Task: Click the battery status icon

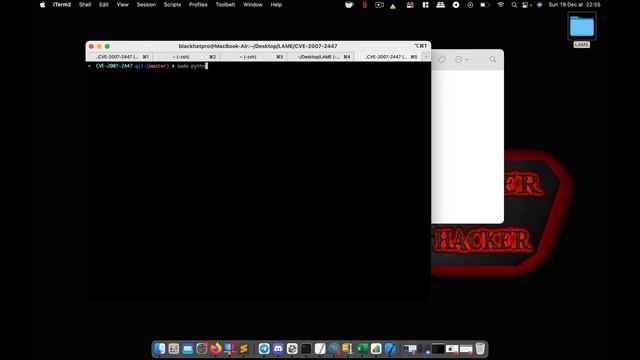Action: coord(485,5)
